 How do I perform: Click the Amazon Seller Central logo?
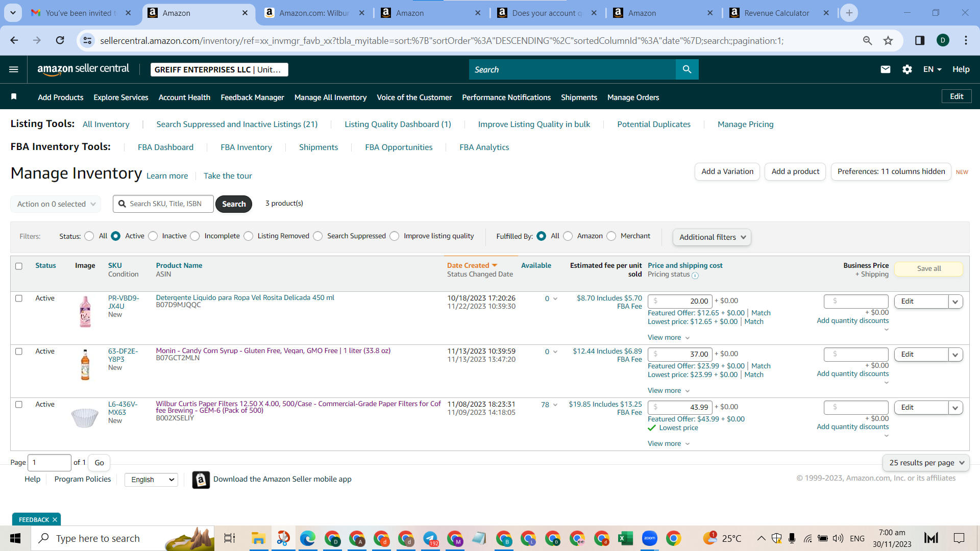click(x=83, y=69)
